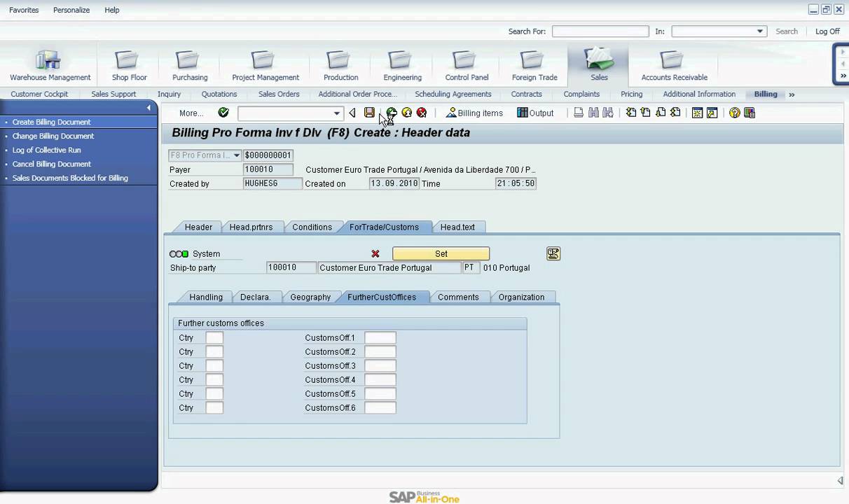Click the green Back arrow icon
The width and height of the screenshot is (849, 504).
click(392, 113)
